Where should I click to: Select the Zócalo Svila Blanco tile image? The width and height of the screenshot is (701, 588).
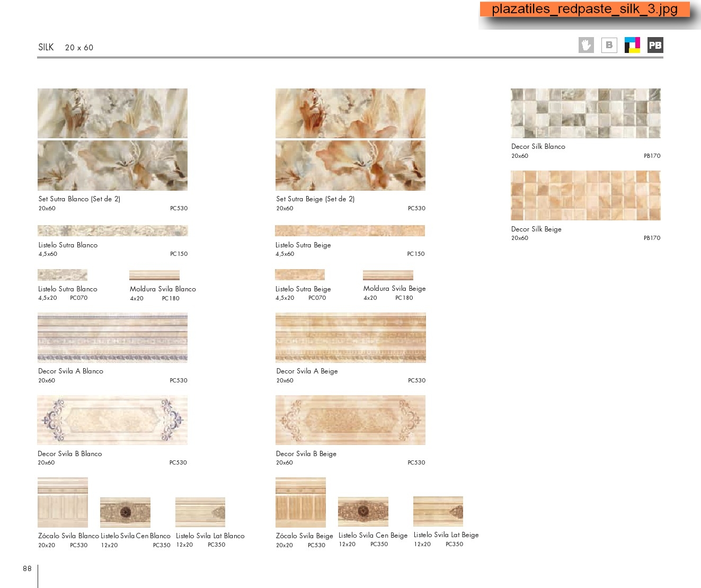63,502
